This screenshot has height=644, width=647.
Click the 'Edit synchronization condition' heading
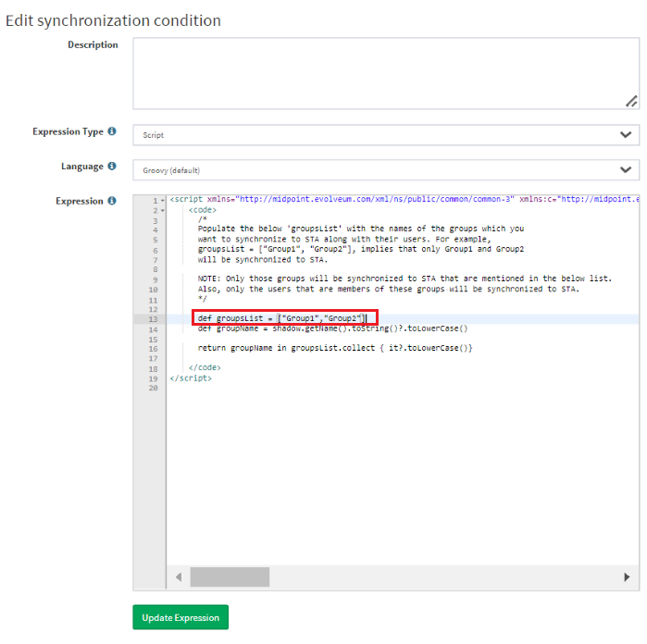point(113,20)
